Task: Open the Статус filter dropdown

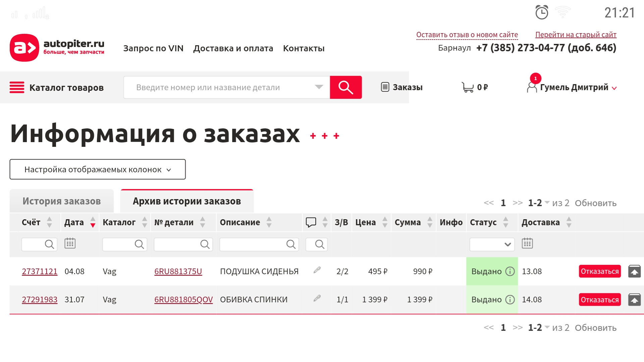Action: pos(492,244)
